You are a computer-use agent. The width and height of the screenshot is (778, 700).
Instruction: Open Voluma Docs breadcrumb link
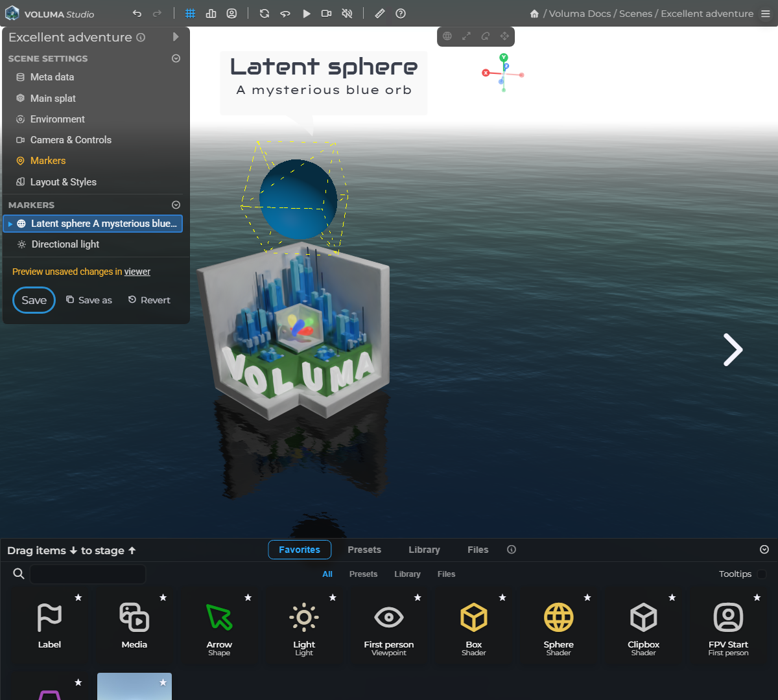tap(580, 14)
